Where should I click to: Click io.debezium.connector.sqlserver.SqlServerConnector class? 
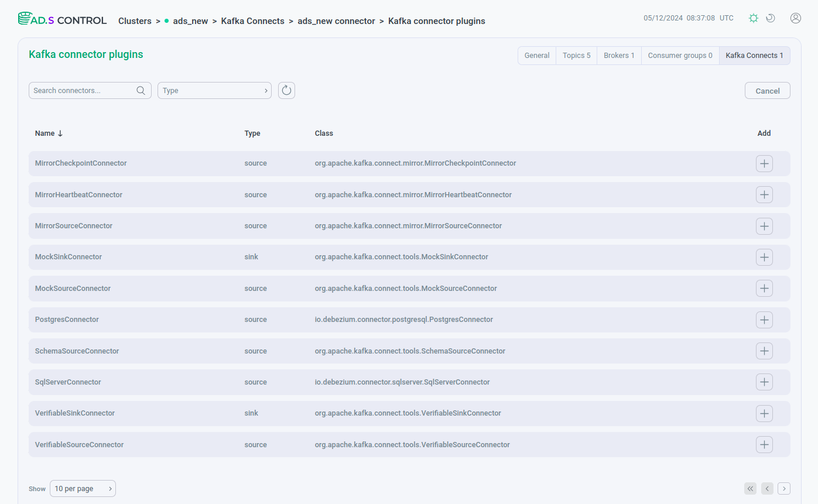tap(402, 382)
